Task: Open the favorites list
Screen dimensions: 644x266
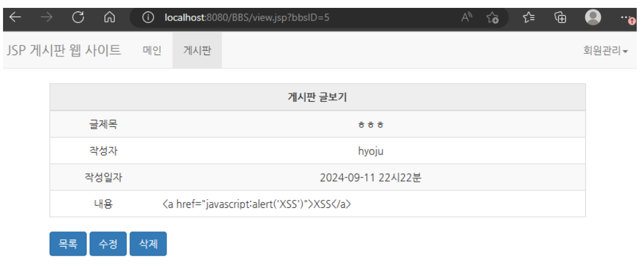Action: 528,18
